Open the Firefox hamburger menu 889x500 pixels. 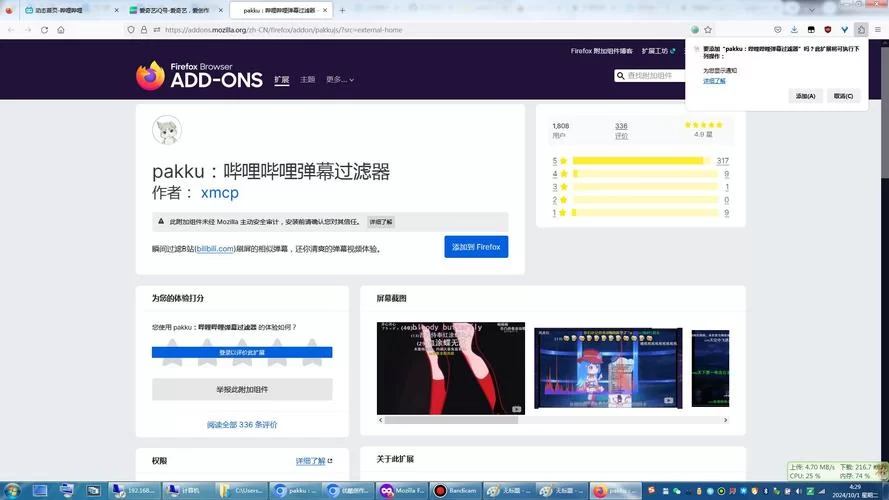(x=878, y=29)
